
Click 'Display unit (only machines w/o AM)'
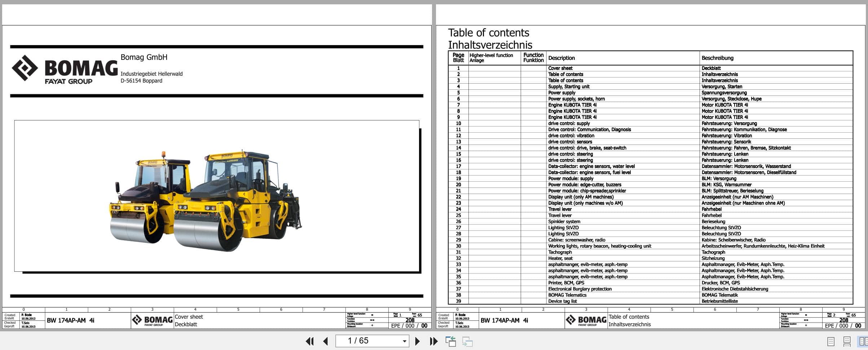coord(585,203)
